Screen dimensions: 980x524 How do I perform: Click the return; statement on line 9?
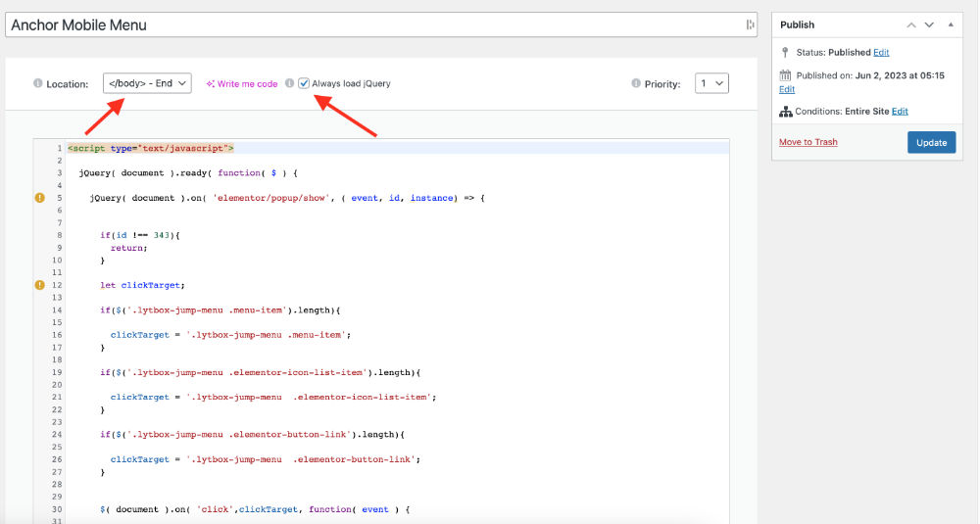(x=128, y=248)
